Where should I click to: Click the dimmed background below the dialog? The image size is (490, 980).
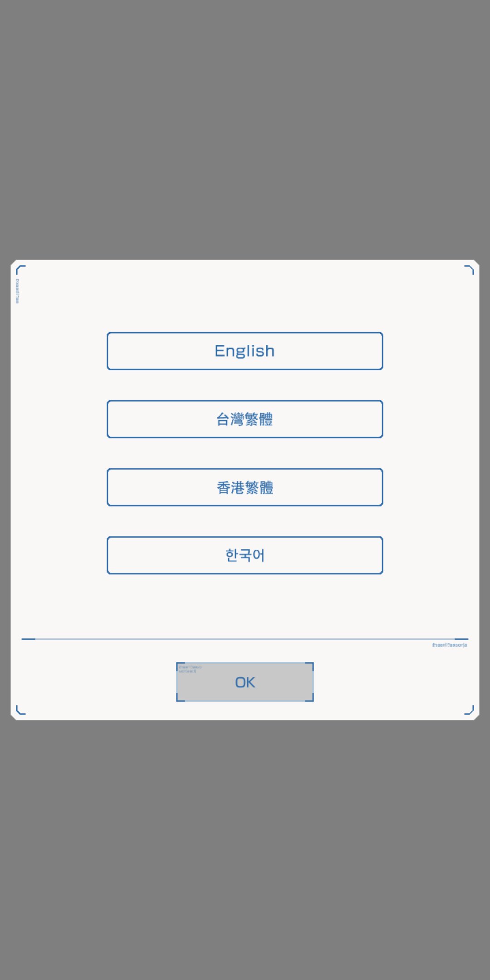click(x=245, y=848)
